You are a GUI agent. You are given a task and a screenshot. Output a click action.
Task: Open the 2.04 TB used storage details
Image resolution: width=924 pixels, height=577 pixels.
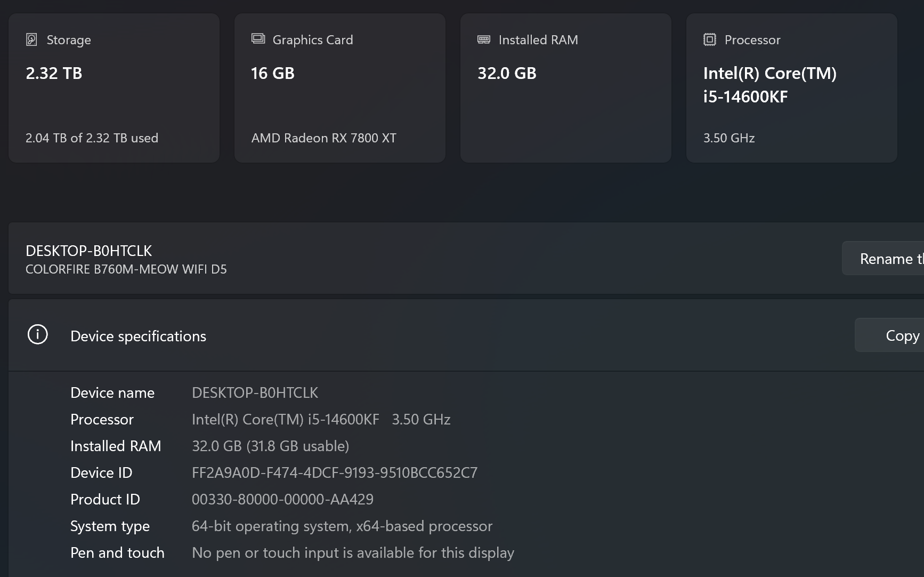92,138
